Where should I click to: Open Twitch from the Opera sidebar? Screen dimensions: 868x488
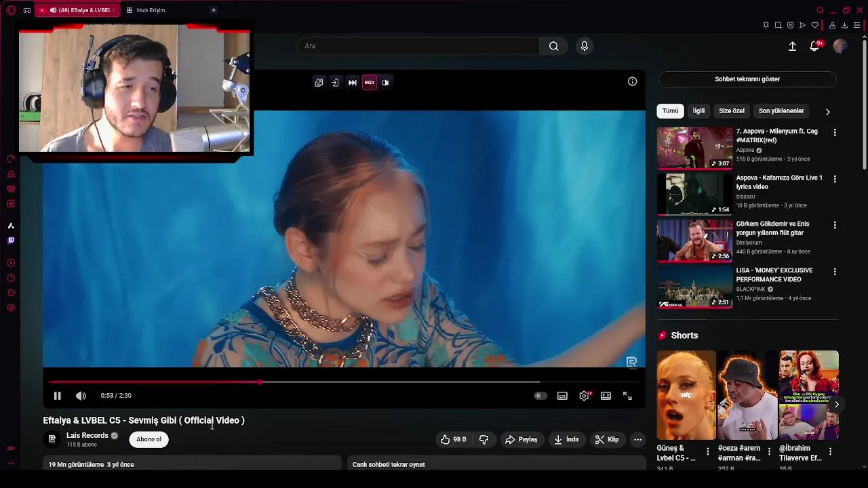pos(11,241)
